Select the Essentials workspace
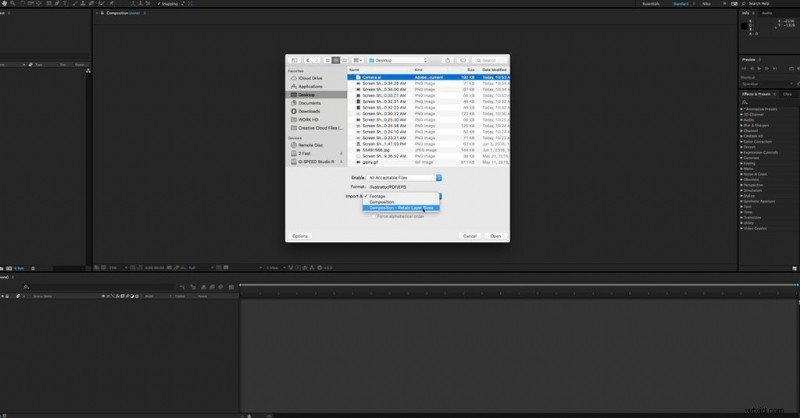800x418 pixels. pos(651,4)
